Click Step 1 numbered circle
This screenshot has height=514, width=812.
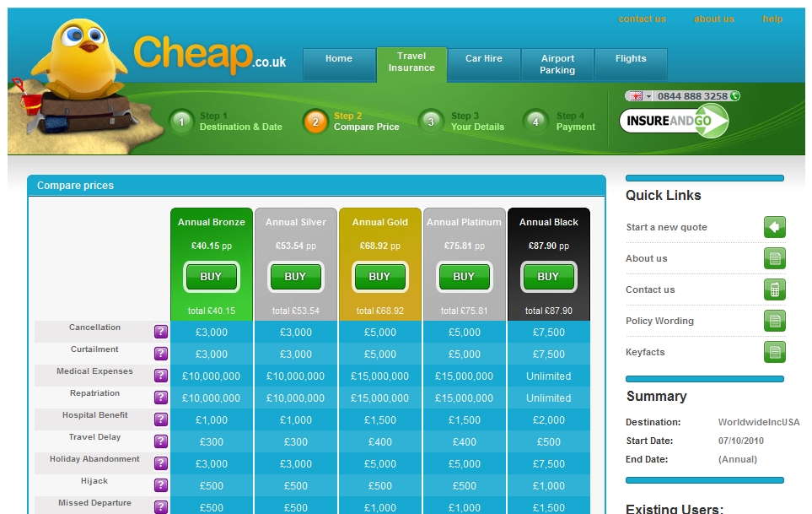coord(181,122)
